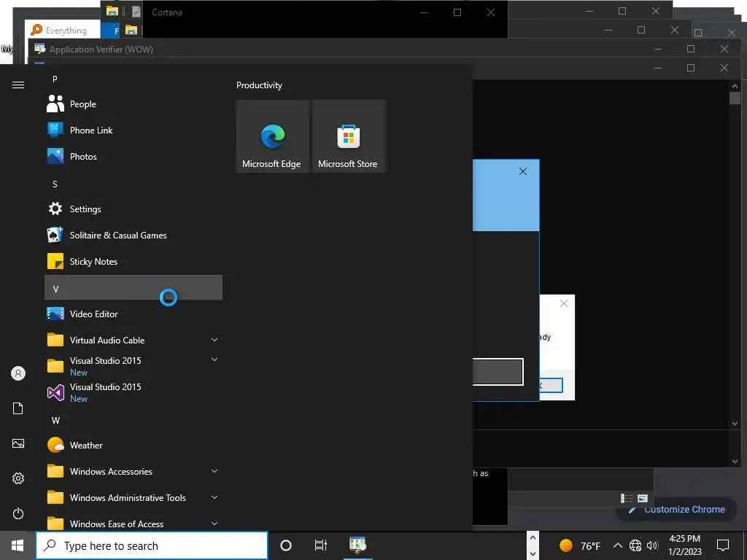Viewport: 747px width, 560px height.
Task: Open the Visual Studio 2015 folder entry
Action: coord(133,366)
